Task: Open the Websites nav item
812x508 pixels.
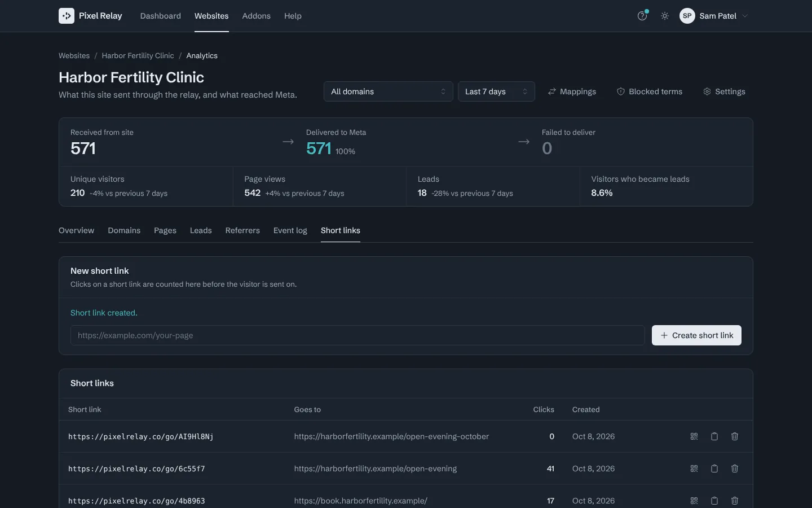Action: (211, 16)
